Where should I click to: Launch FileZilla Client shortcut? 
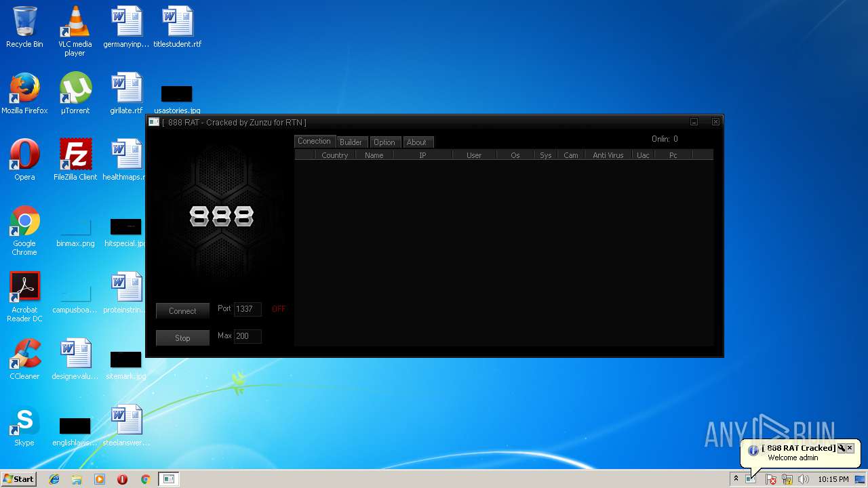(75, 160)
